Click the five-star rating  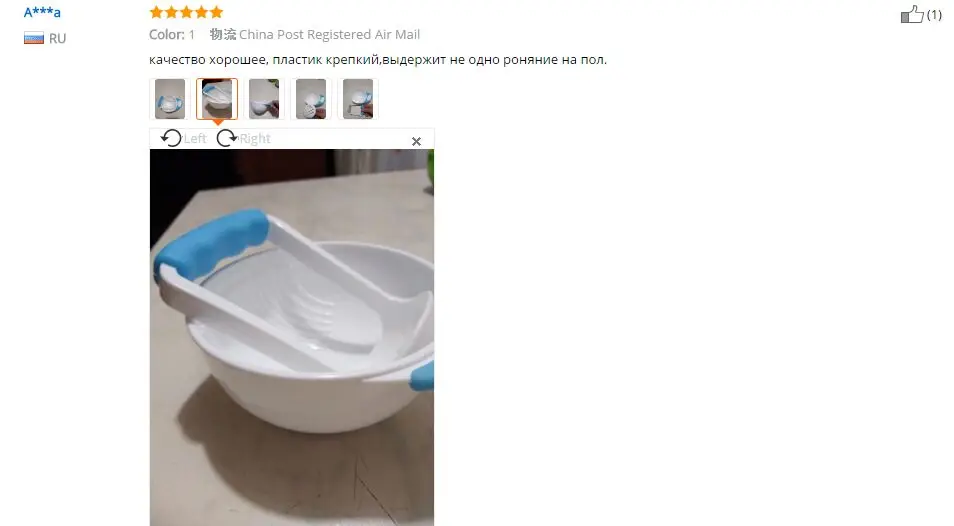coord(186,12)
